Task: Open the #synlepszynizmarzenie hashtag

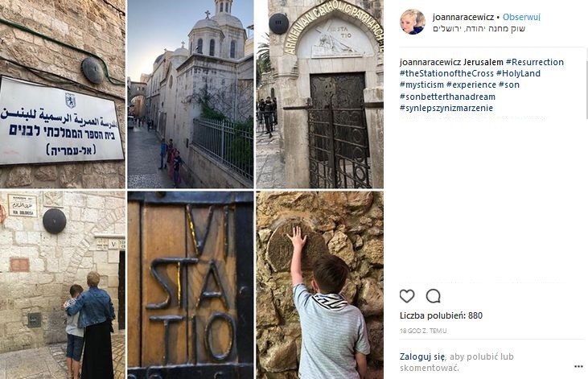Action: (x=446, y=108)
